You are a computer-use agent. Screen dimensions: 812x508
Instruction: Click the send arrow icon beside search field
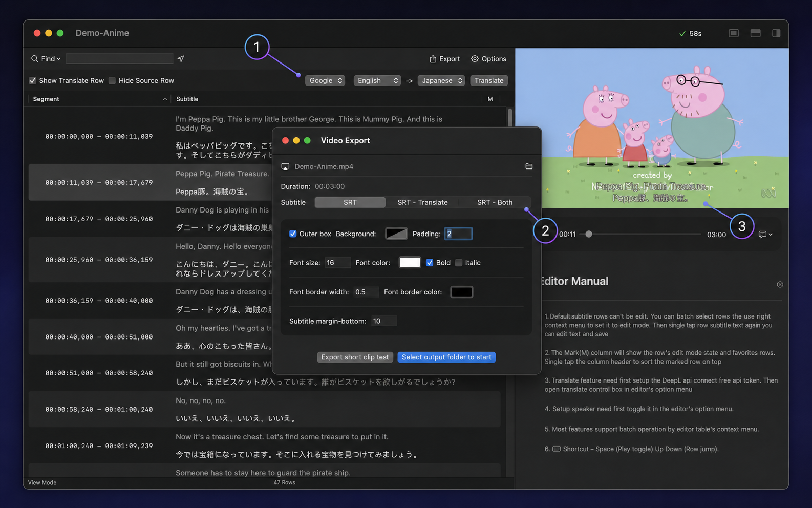tap(181, 59)
